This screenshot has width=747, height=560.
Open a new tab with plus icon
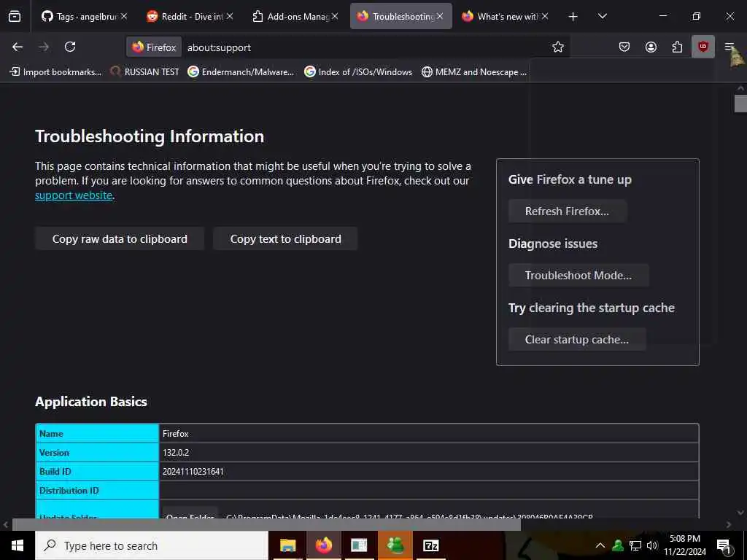tap(573, 17)
